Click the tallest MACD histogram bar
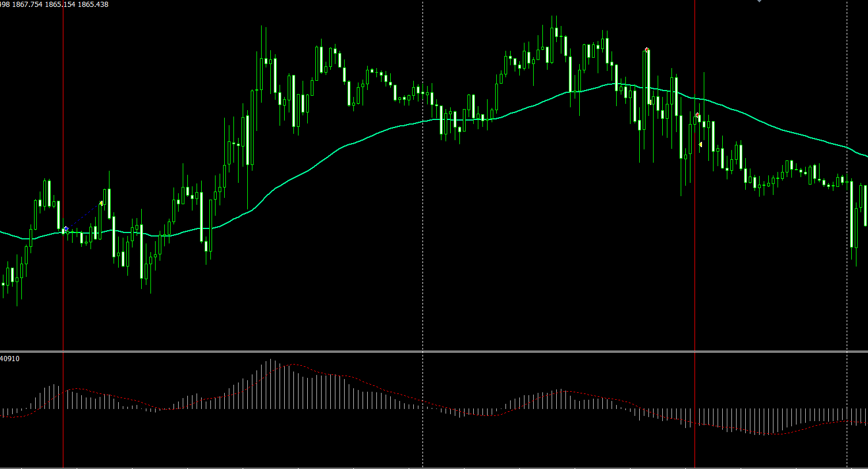This screenshot has width=868, height=469. (x=271, y=384)
